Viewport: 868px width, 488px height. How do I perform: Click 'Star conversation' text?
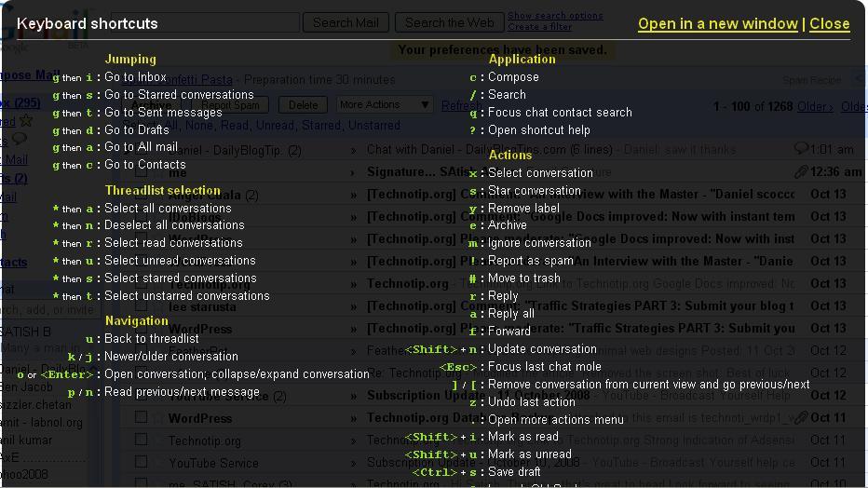tap(535, 190)
